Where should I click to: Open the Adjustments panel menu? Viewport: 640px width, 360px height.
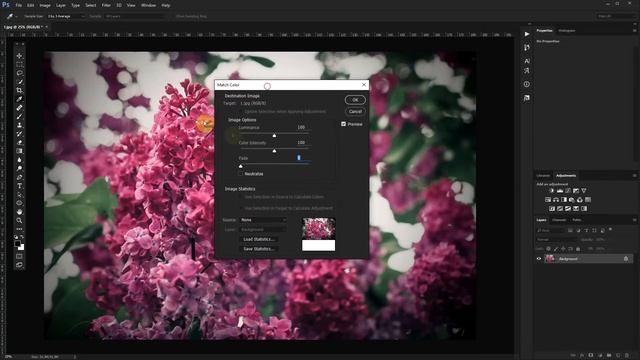634,176
